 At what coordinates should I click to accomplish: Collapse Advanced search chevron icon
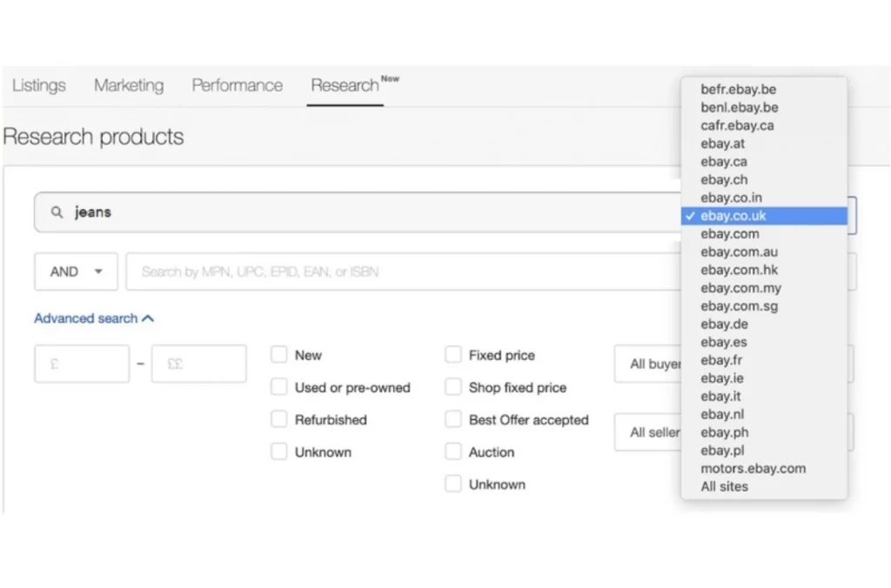148,318
